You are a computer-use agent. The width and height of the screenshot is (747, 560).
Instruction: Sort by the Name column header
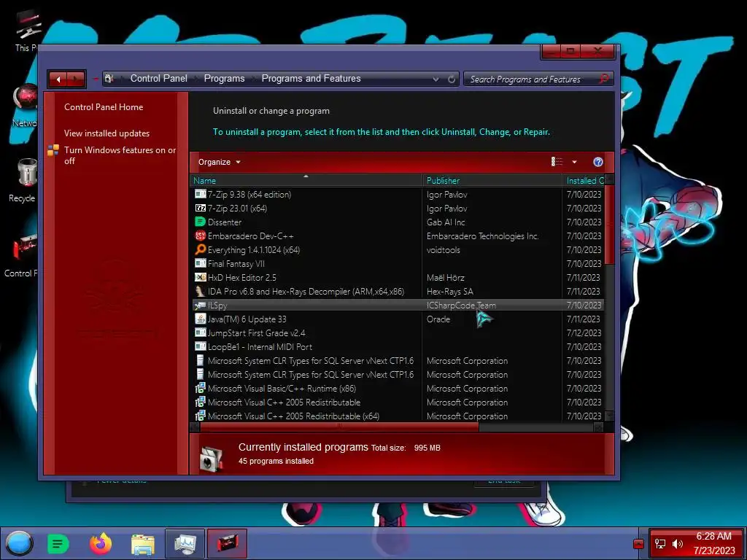306,181
